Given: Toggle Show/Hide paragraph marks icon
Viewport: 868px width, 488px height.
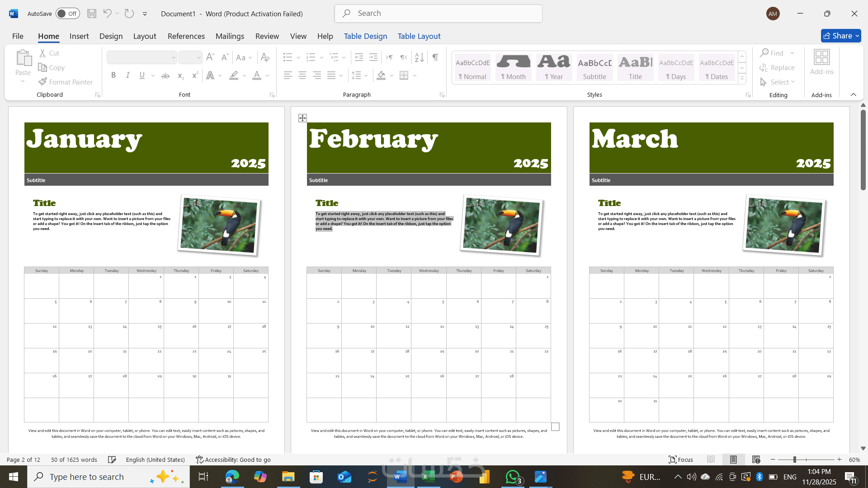Looking at the screenshot, I should [435, 57].
